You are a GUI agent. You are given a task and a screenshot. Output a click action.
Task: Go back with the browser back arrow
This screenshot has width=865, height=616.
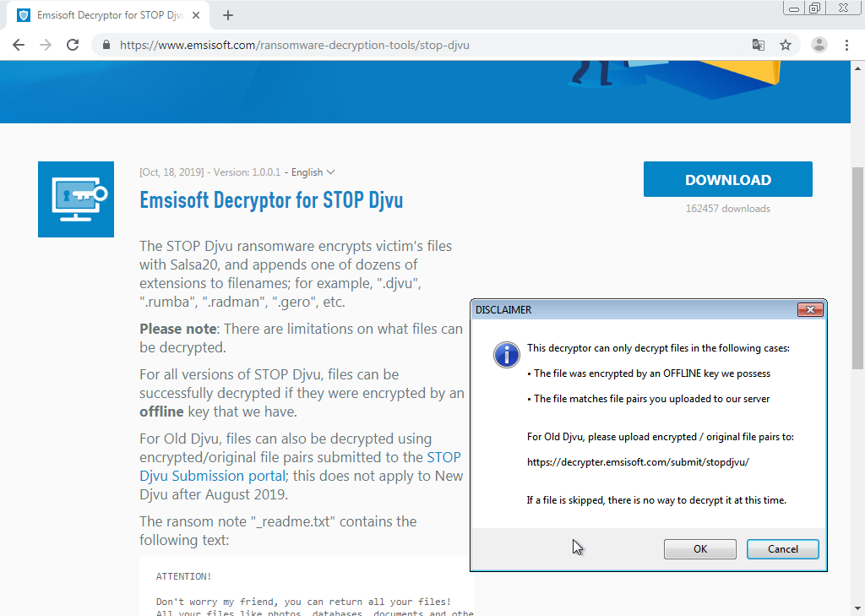[19, 45]
